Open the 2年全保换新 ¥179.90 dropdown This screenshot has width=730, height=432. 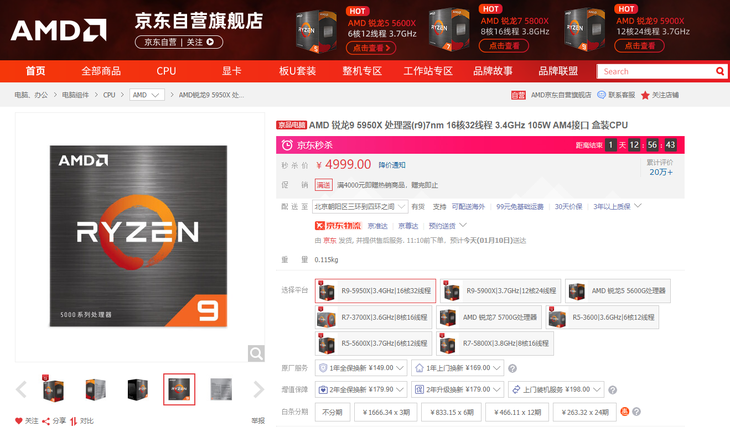pyautogui.click(x=361, y=390)
